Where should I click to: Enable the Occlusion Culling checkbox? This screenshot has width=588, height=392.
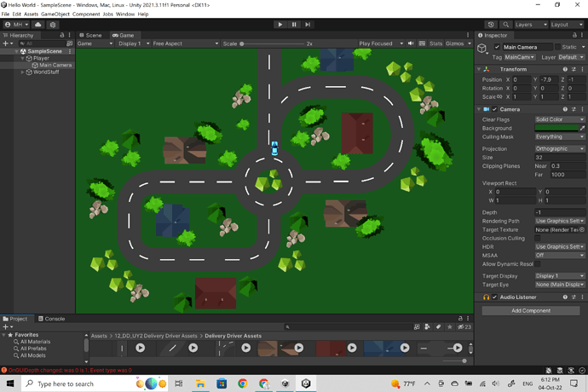[x=538, y=239]
